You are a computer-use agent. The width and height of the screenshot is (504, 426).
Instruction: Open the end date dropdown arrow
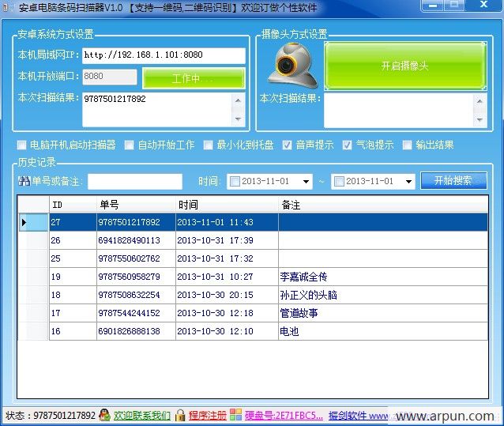(x=408, y=182)
